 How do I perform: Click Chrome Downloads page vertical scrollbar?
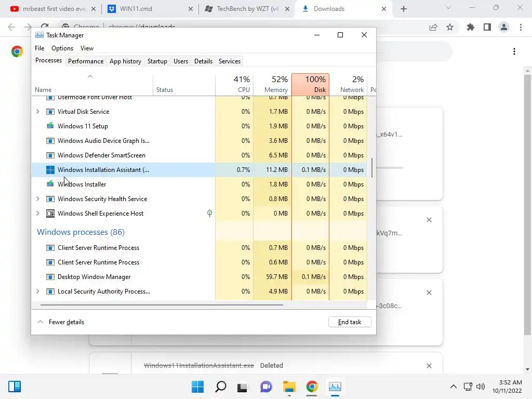tap(527, 204)
